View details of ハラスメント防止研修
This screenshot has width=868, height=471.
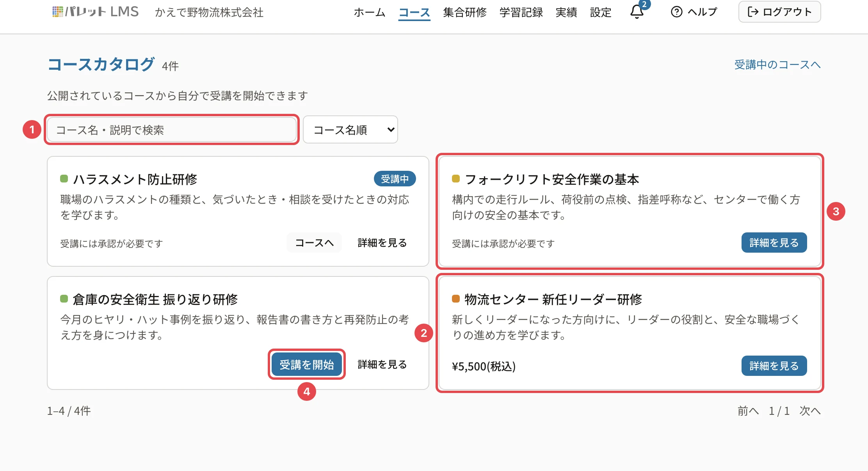pos(382,243)
